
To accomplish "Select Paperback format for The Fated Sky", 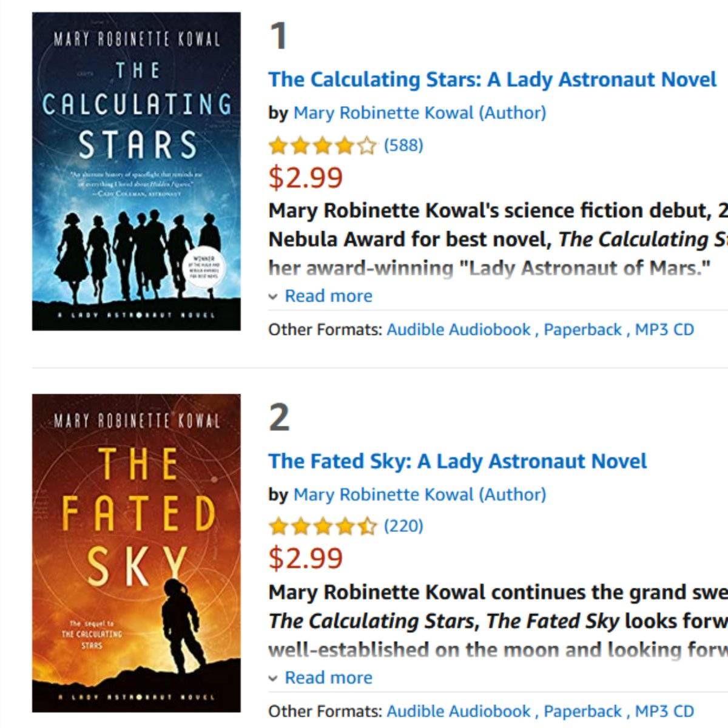I will [x=582, y=711].
